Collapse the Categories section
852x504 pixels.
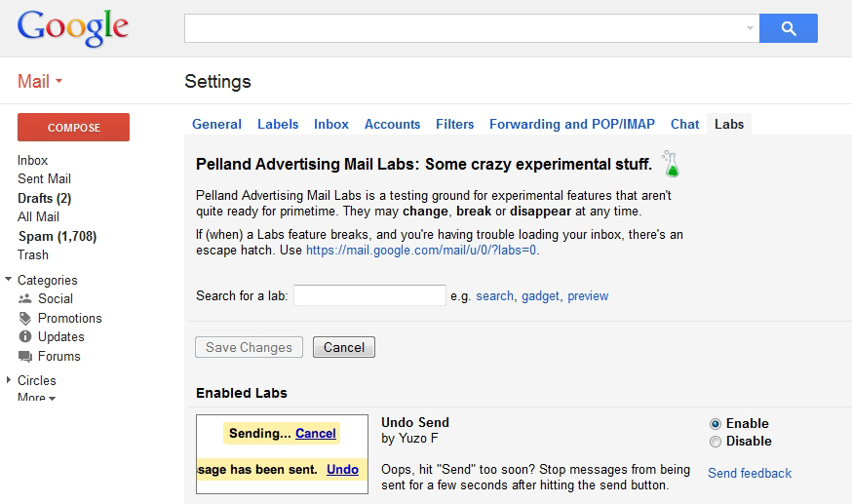(x=9, y=280)
